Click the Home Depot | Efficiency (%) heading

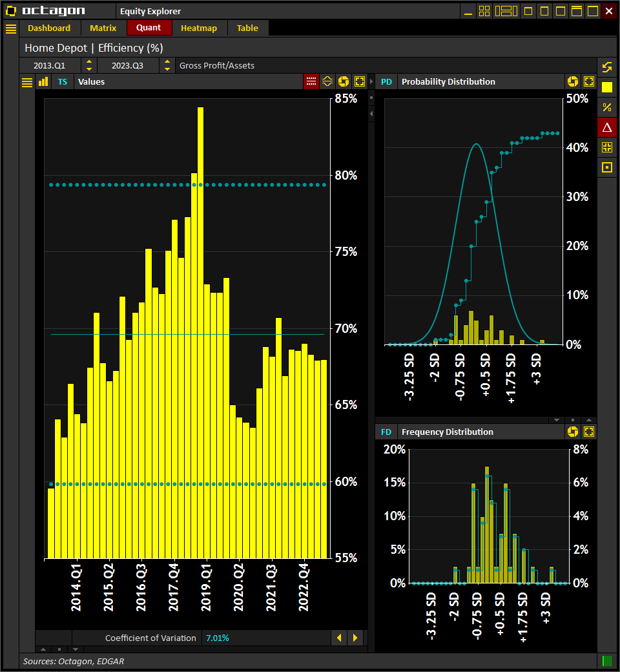pos(94,48)
